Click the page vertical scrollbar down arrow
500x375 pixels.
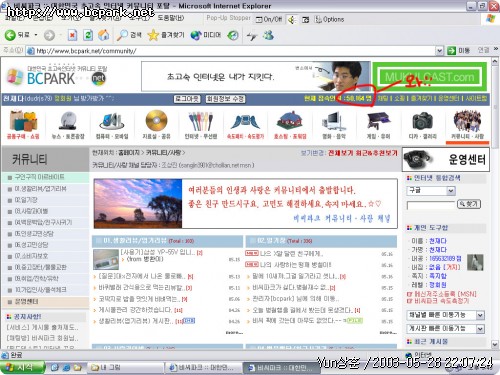click(x=495, y=343)
